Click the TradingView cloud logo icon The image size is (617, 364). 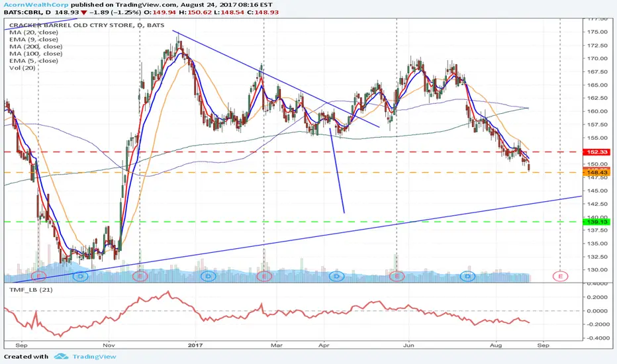[61, 357]
